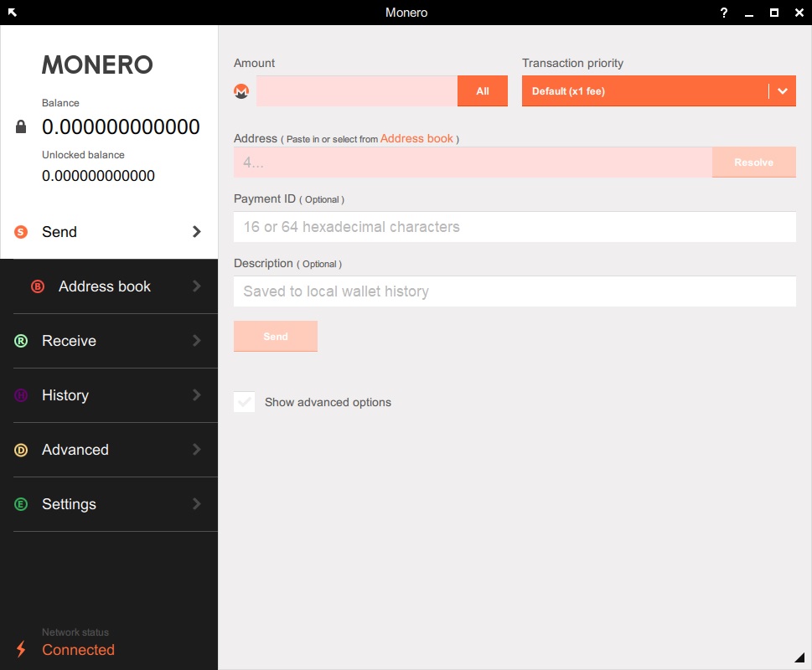Maximize the Monero window

tap(773, 13)
